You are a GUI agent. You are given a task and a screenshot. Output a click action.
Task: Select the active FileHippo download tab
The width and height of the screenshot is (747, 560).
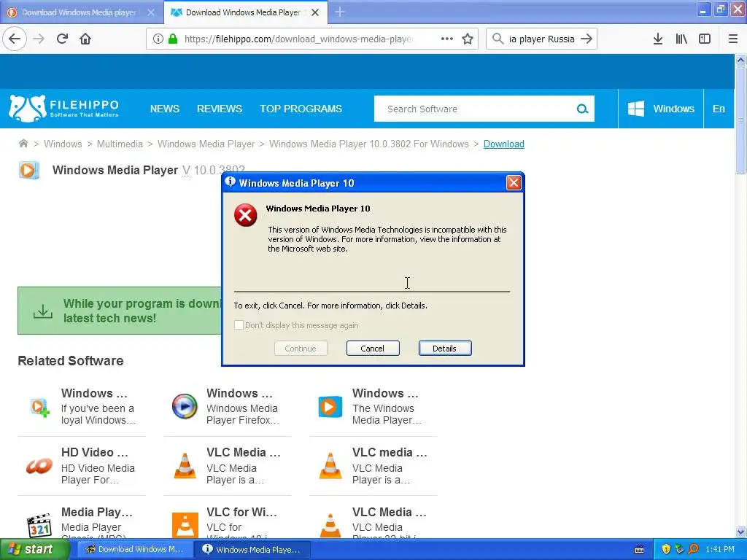tap(243, 12)
